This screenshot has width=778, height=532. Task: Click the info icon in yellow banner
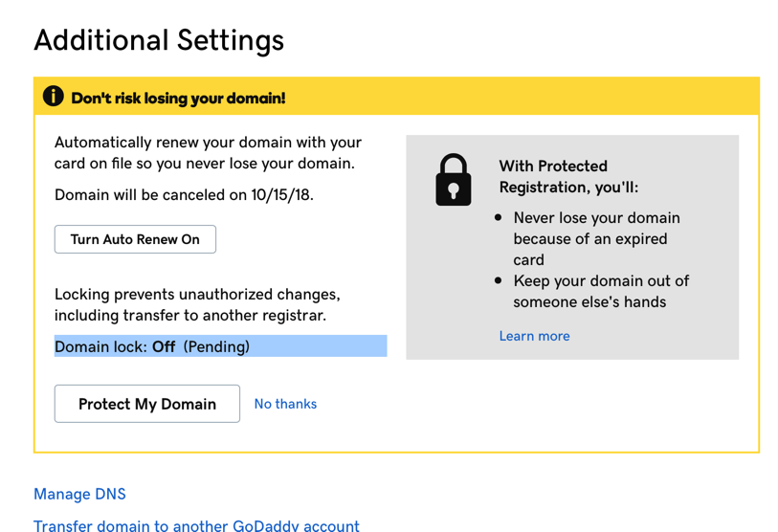(54, 97)
